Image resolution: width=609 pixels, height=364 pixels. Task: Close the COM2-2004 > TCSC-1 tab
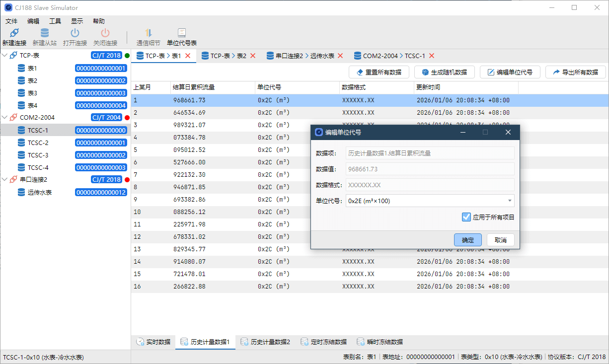pos(432,56)
